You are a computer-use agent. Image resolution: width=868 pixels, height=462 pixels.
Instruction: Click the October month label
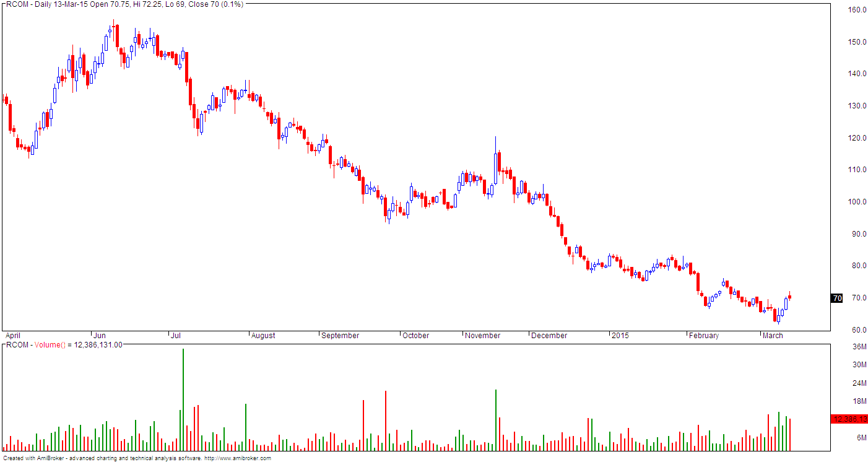tap(415, 335)
